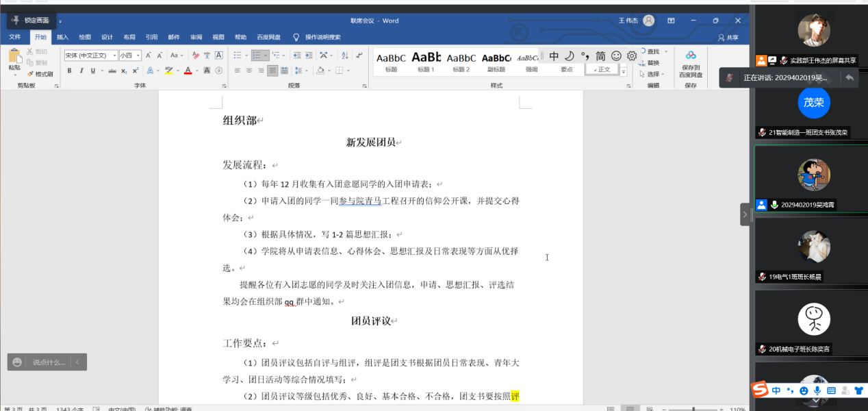
Task: Click the clear formatting eraser icon
Action: pyautogui.click(x=196, y=55)
